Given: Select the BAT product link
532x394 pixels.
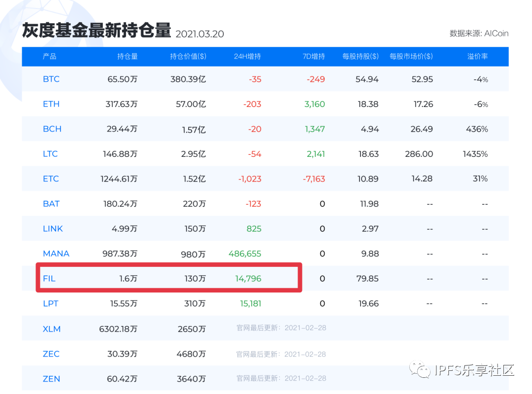Looking at the screenshot, I should point(51,204).
